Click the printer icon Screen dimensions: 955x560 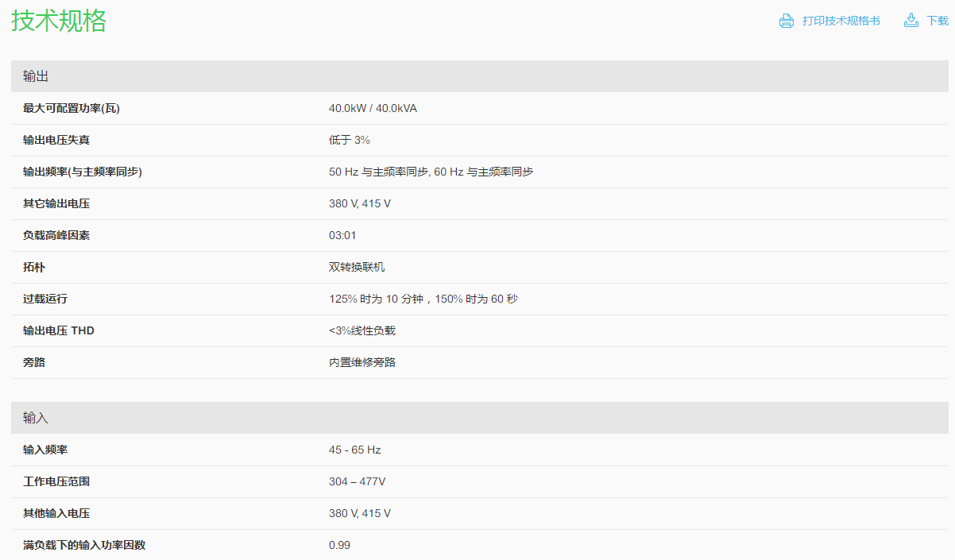tap(786, 21)
